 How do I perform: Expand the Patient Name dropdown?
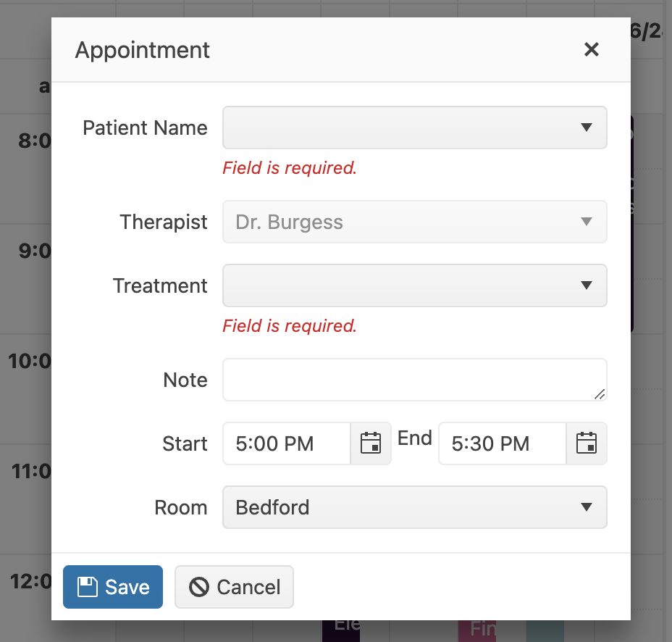click(414, 128)
